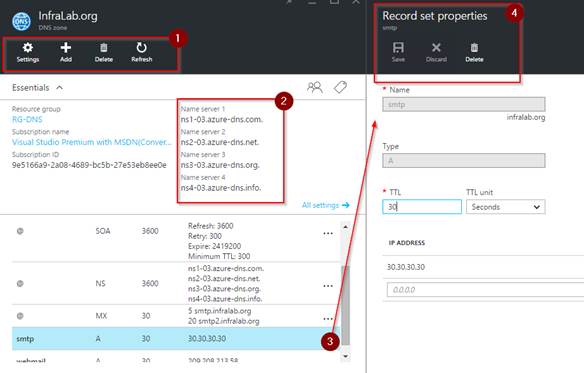Click ns2-03.azure-dns.net. name server text
The image size is (584, 373).
pos(220,142)
